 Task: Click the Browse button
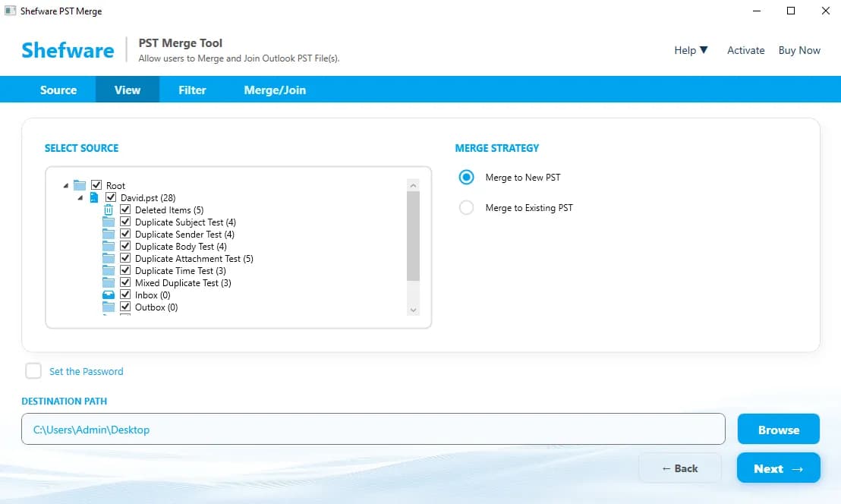[x=778, y=430]
